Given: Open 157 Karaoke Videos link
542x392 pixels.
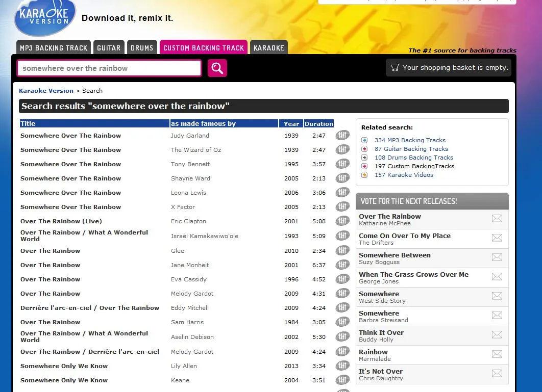Looking at the screenshot, I should pyautogui.click(x=404, y=174).
